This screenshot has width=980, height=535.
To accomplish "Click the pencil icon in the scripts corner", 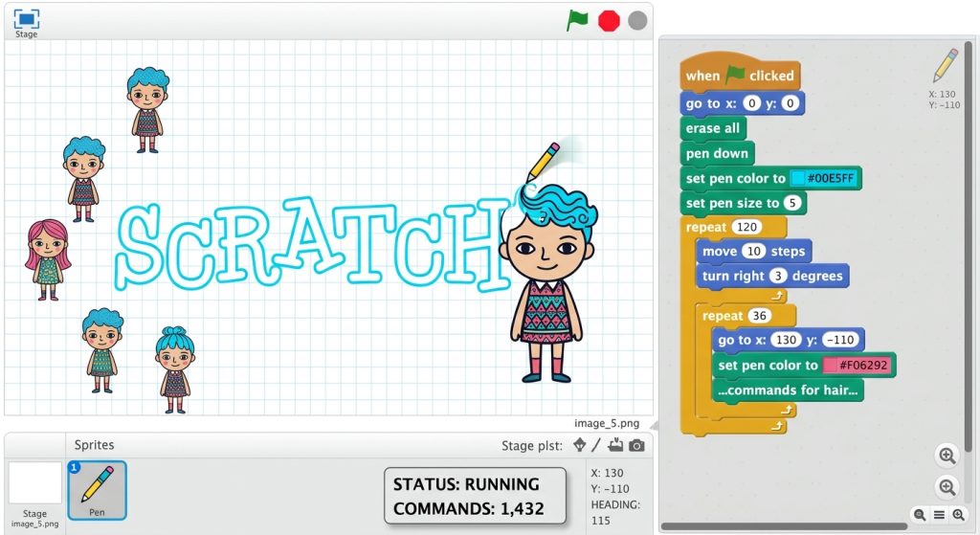I will pos(946,66).
